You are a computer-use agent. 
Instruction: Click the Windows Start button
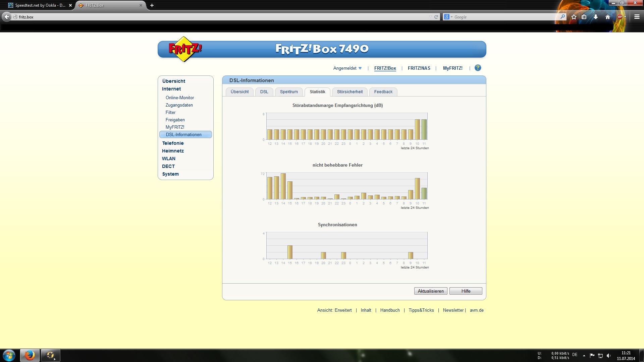(x=9, y=355)
